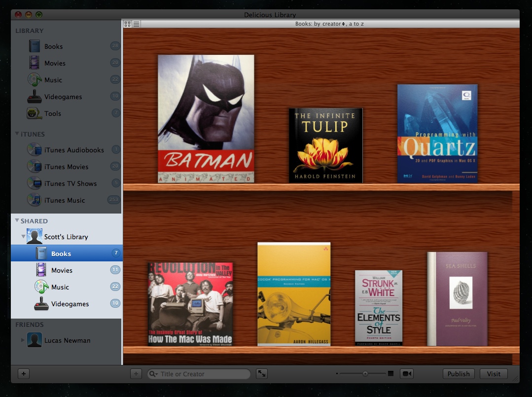This screenshot has width=532, height=397.
Task: Select the Batman Animated book cover
Action: [206, 119]
